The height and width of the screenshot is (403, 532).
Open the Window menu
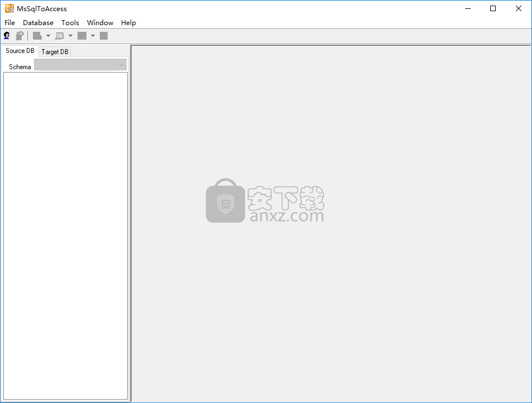click(x=100, y=23)
